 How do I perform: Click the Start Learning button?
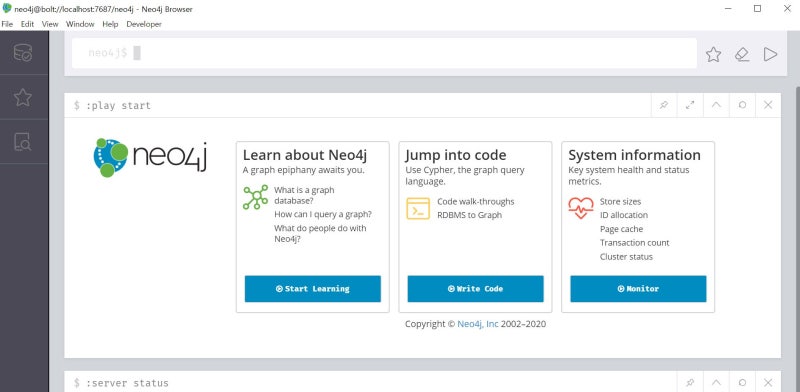click(x=313, y=289)
